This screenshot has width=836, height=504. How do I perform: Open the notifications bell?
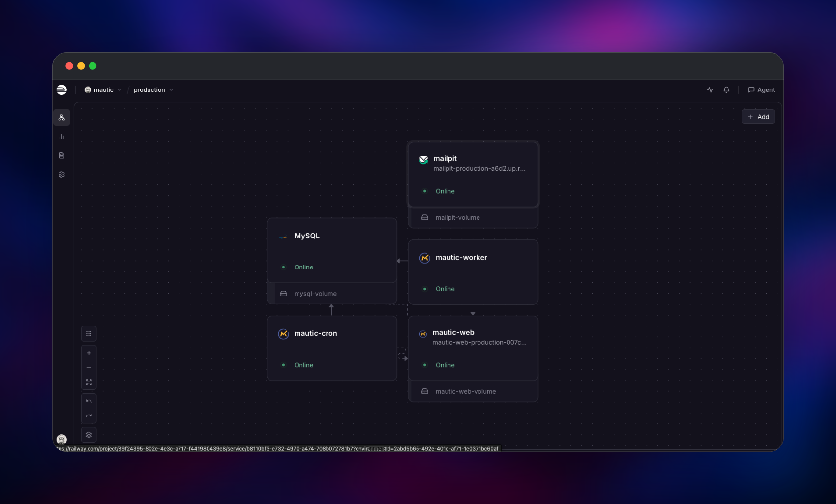[x=726, y=90]
